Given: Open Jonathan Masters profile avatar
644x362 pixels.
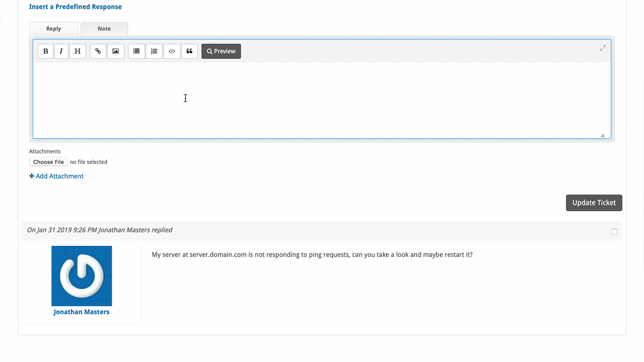Looking at the screenshot, I should [82, 276].
